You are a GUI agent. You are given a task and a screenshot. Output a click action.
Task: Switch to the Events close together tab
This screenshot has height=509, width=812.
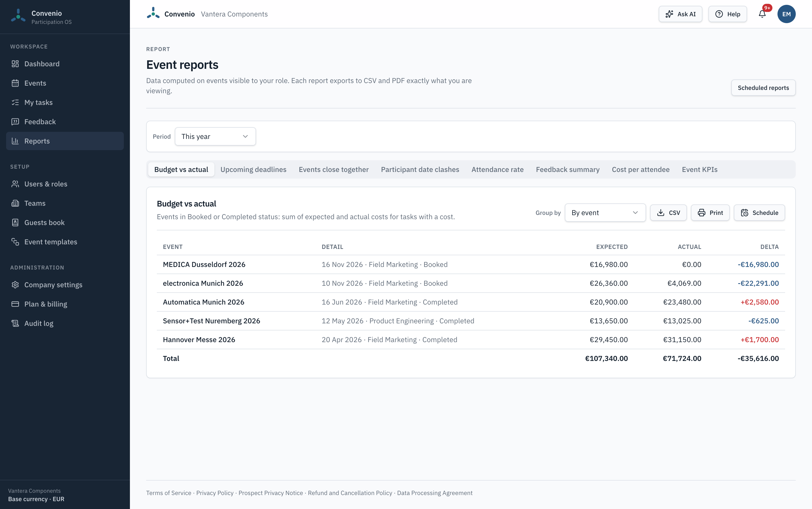[333, 170]
